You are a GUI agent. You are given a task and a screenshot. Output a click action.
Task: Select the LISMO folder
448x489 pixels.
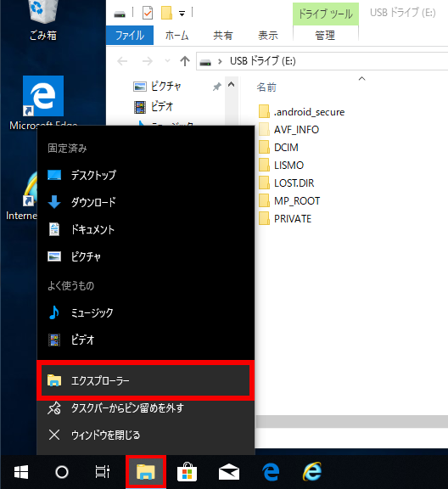(281, 165)
